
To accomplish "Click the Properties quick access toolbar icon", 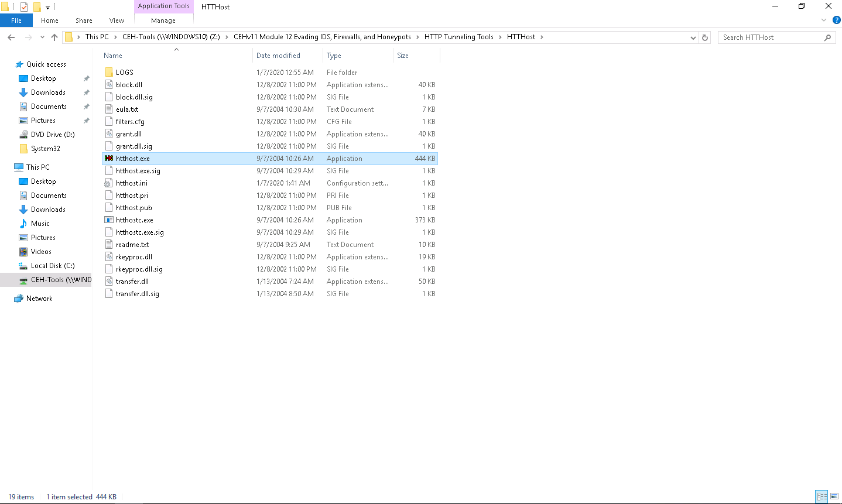I will pyautogui.click(x=24, y=7).
